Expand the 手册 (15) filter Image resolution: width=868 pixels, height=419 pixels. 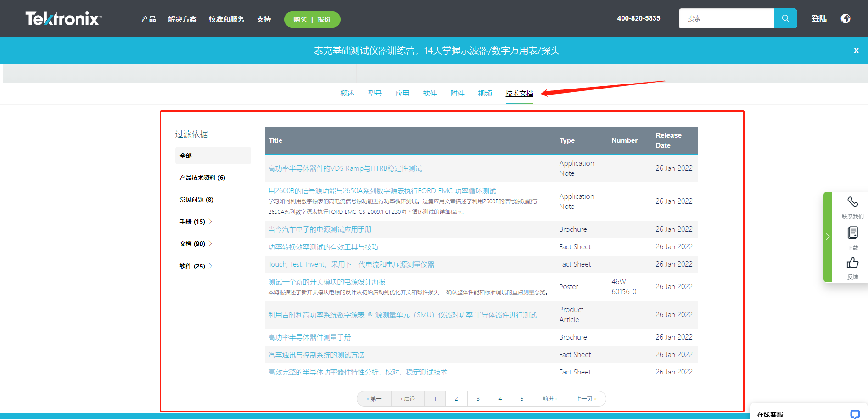pyautogui.click(x=210, y=222)
